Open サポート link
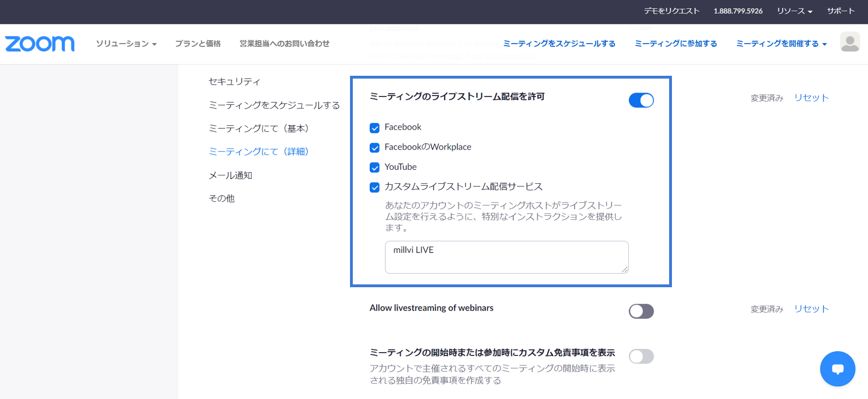 (841, 11)
